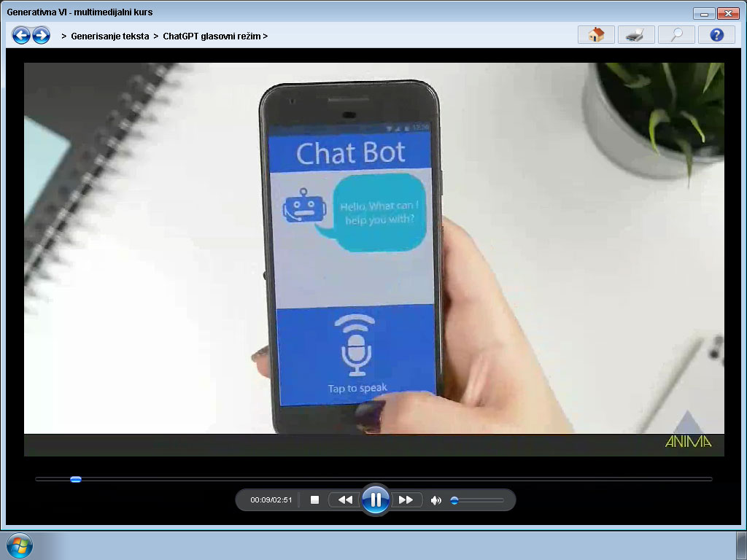Click the Show desktop taskbar strip

[x=741, y=545]
